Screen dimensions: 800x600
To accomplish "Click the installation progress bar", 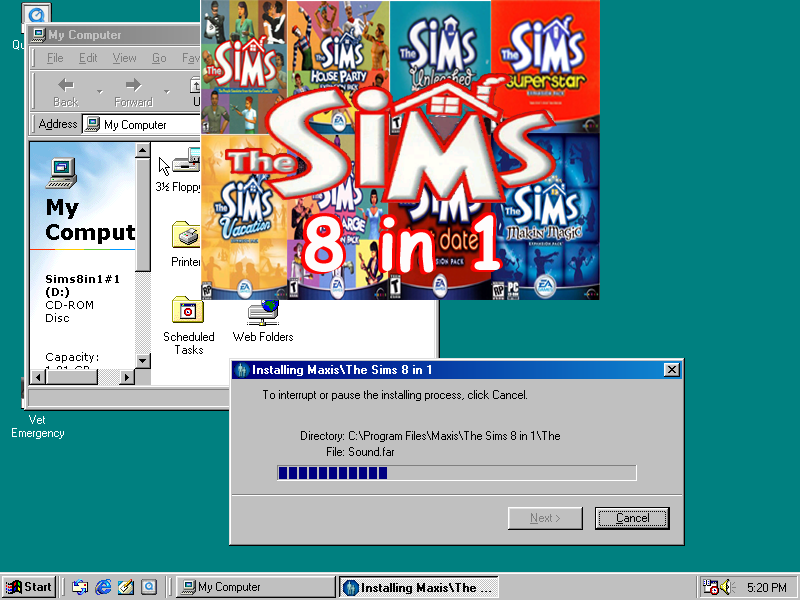I will [457, 473].
